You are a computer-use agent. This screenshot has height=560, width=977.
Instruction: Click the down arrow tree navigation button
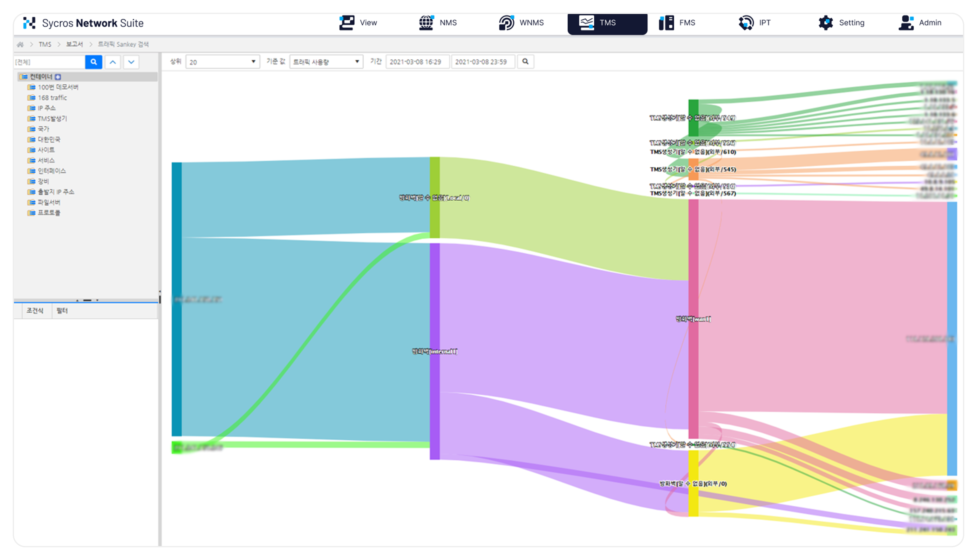click(x=131, y=62)
